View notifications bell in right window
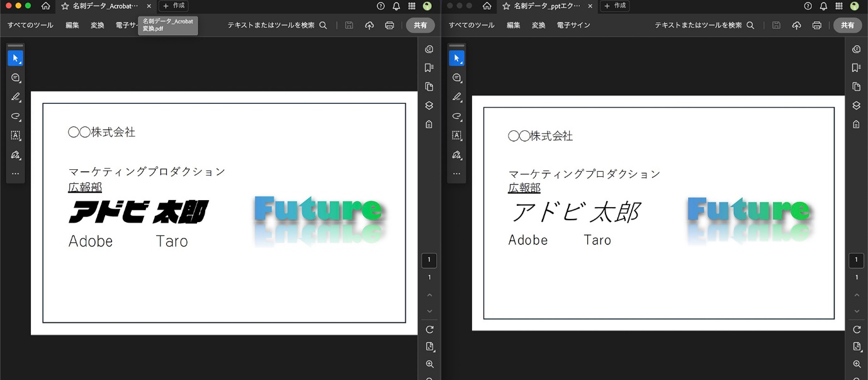 click(823, 6)
